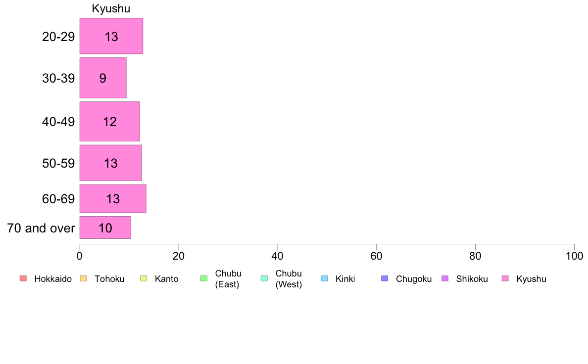Select the 60-69 age group bar
The image size is (588, 364).
pos(113,199)
